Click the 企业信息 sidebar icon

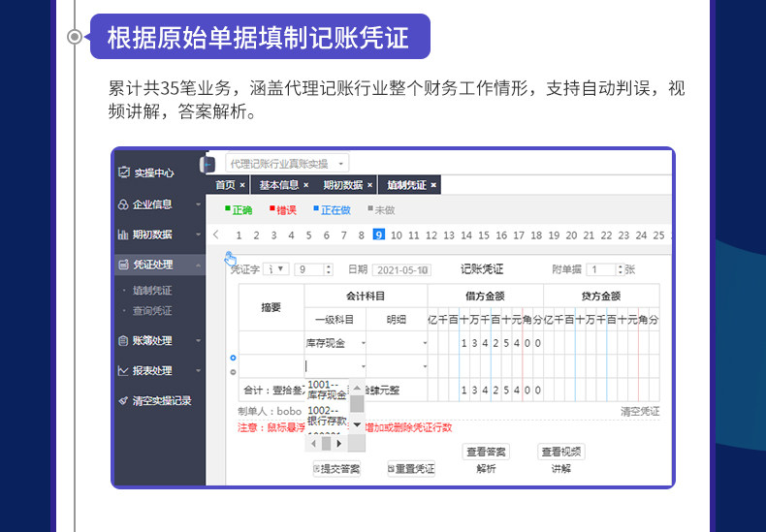pos(123,204)
